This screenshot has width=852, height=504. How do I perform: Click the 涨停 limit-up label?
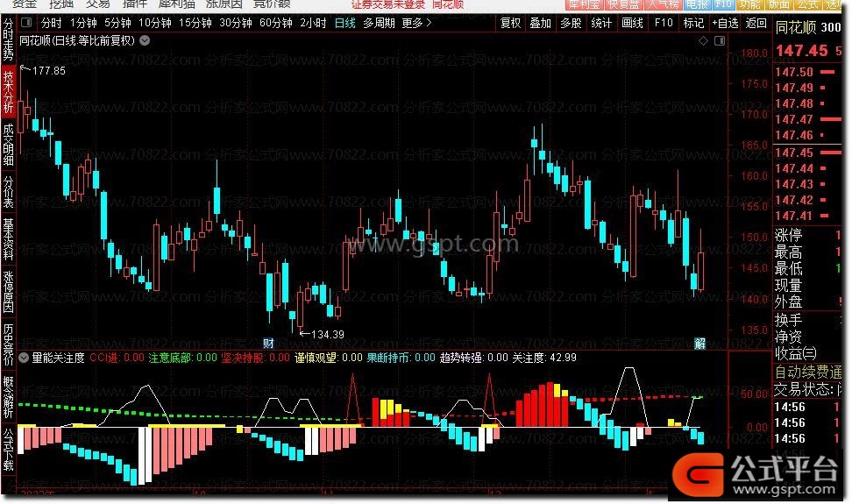point(788,235)
